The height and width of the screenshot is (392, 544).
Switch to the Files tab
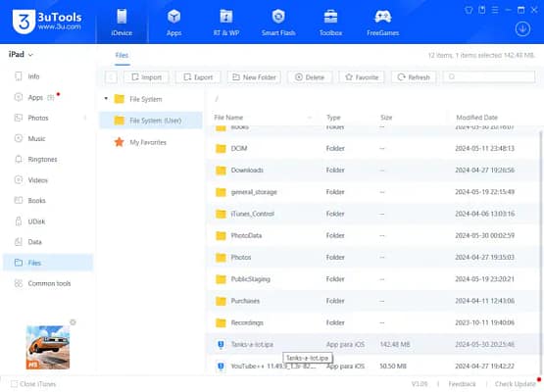(122, 56)
